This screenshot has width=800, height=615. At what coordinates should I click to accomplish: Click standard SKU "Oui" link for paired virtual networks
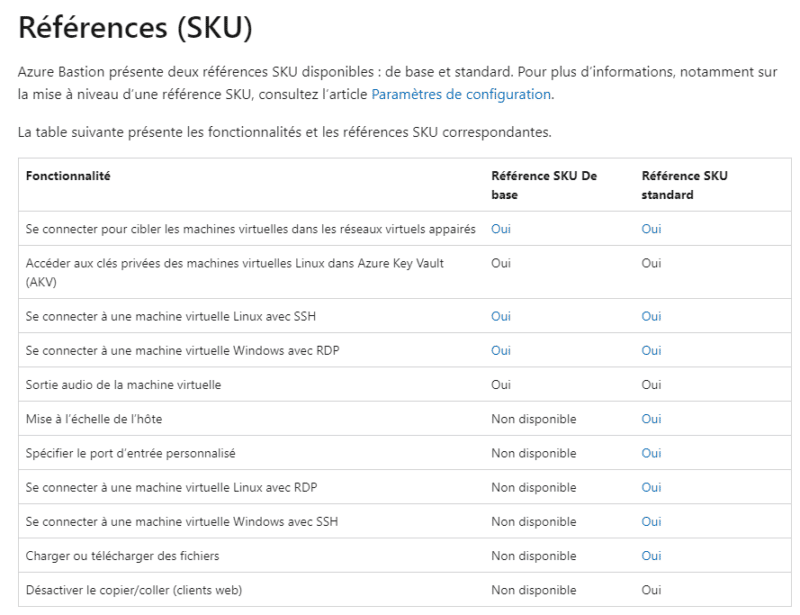coord(651,229)
